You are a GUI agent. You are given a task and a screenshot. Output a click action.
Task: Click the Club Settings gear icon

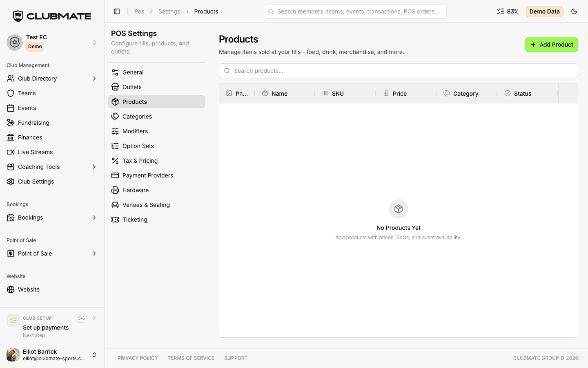pyautogui.click(x=11, y=182)
